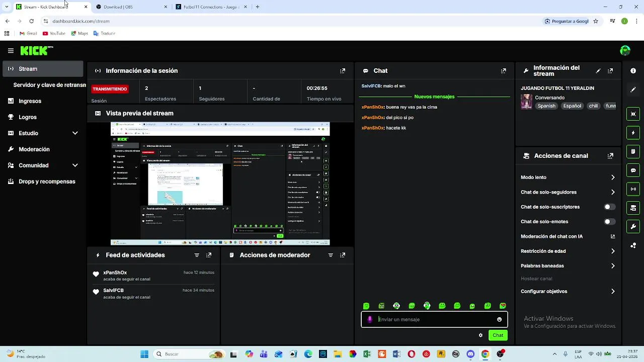Click the Enviar un mensaje field
The height and width of the screenshot is (362, 644).
click(434, 319)
